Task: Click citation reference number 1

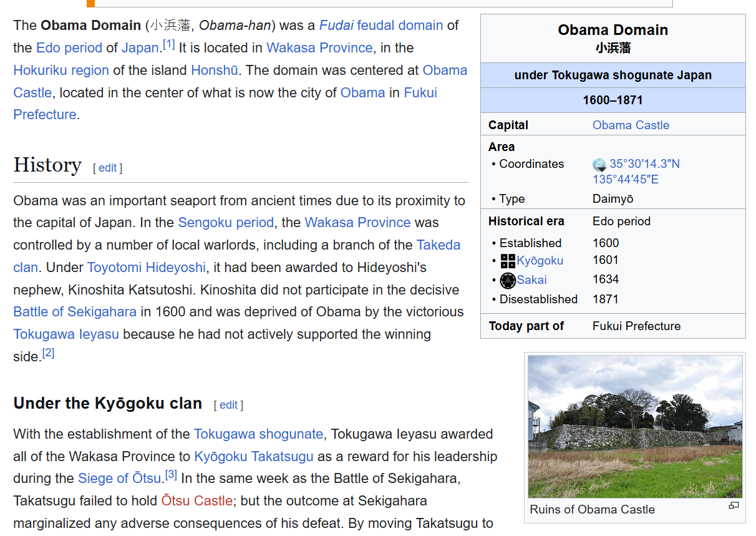Action: click(168, 44)
